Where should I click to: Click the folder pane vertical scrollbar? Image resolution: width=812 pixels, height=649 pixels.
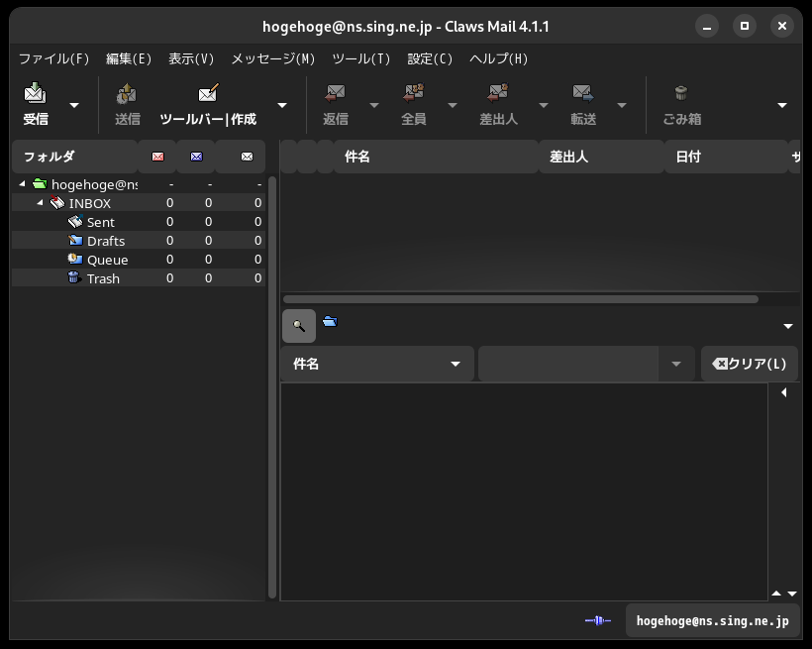[272, 387]
